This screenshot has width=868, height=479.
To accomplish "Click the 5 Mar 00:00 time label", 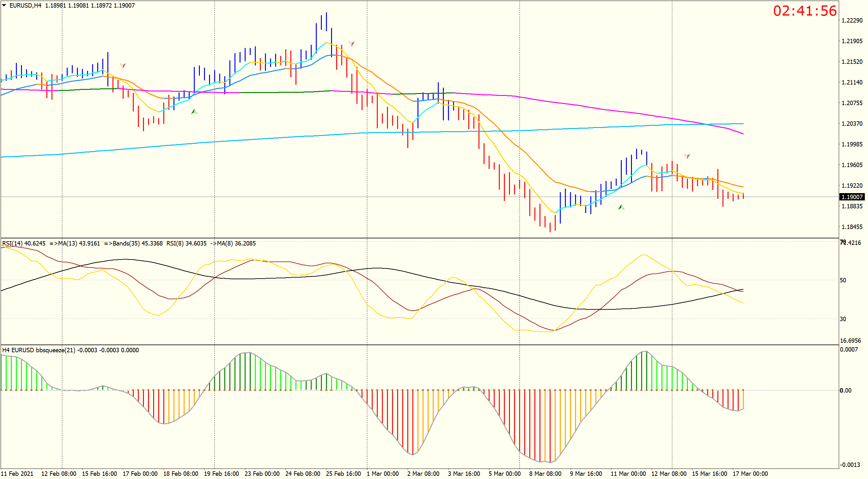I will click(x=505, y=474).
